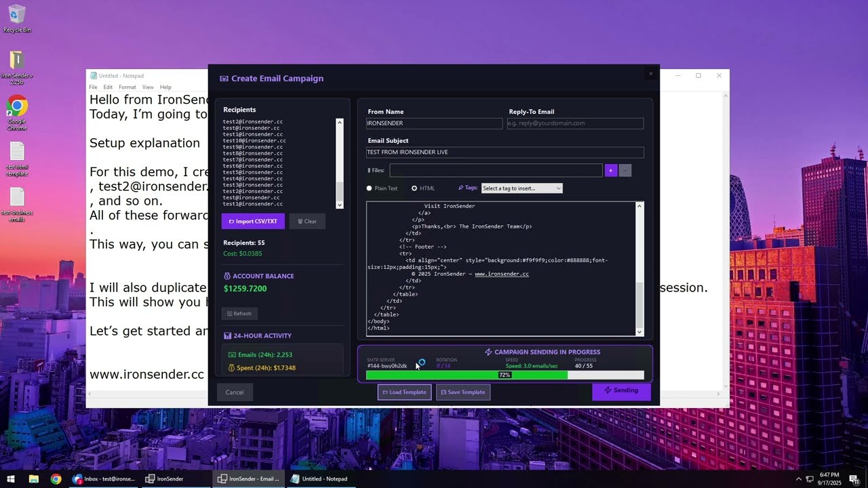Click the 72% campaign progress bar
The height and width of the screenshot is (488, 868).
pos(505,375)
